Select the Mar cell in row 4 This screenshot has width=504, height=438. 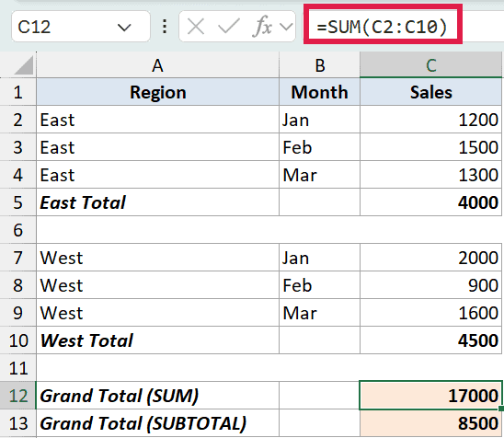point(319,175)
